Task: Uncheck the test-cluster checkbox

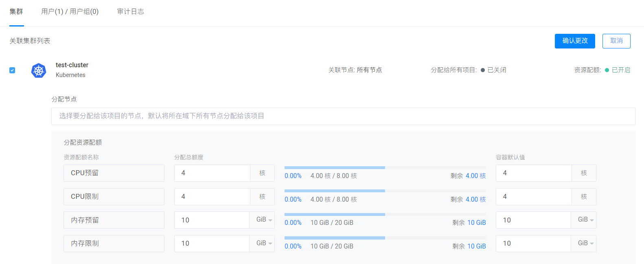Action: [12, 70]
